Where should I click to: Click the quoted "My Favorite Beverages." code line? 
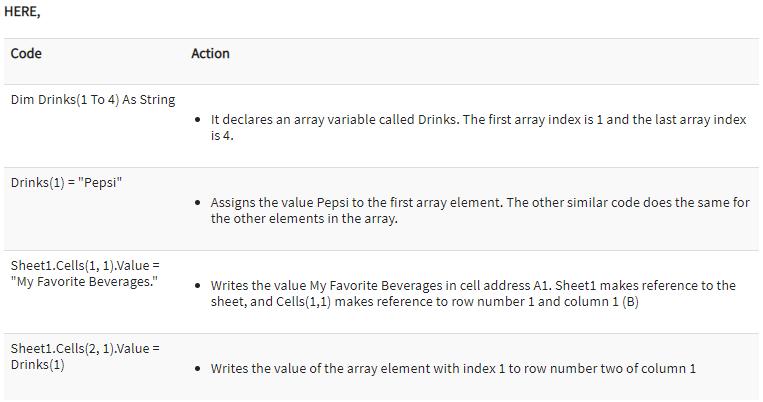coord(84,281)
